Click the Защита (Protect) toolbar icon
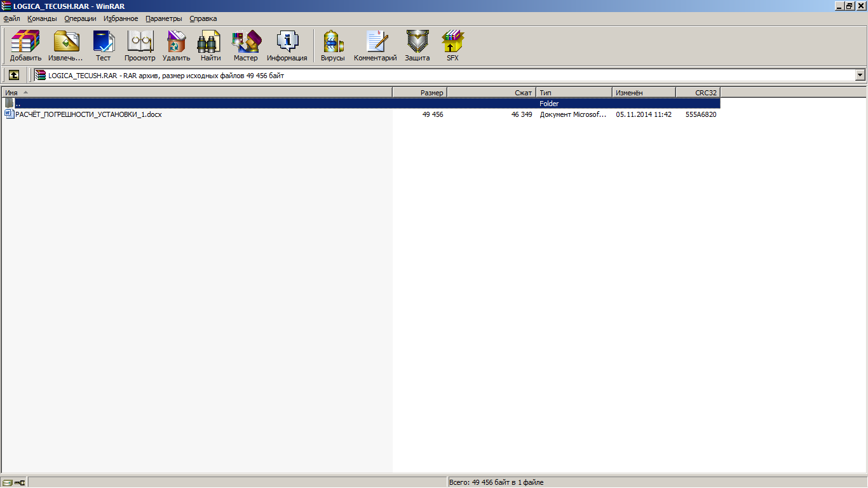This screenshot has height=488, width=868. pos(417,46)
